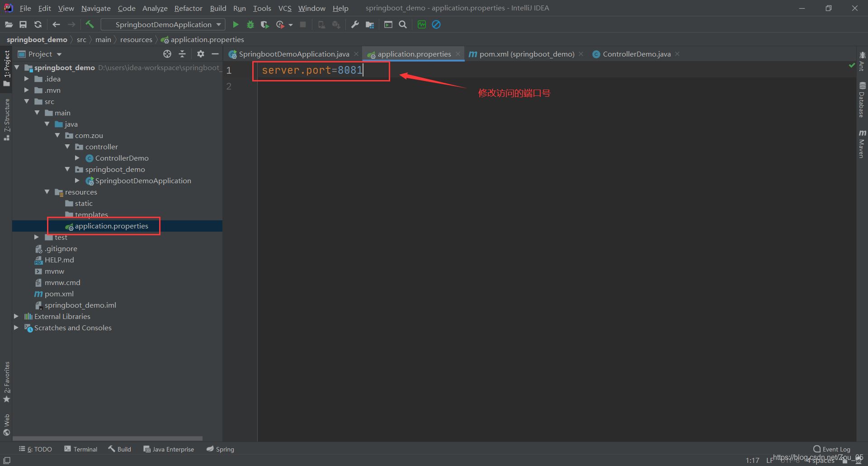Click the Search Everywhere magnifier icon

click(x=402, y=24)
